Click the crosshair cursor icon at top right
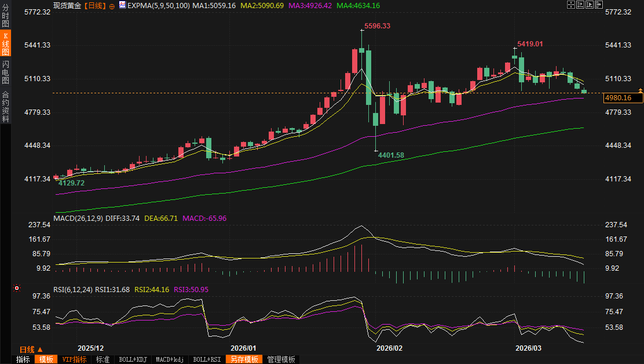The height and width of the screenshot is (364, 644). [571, 5]
